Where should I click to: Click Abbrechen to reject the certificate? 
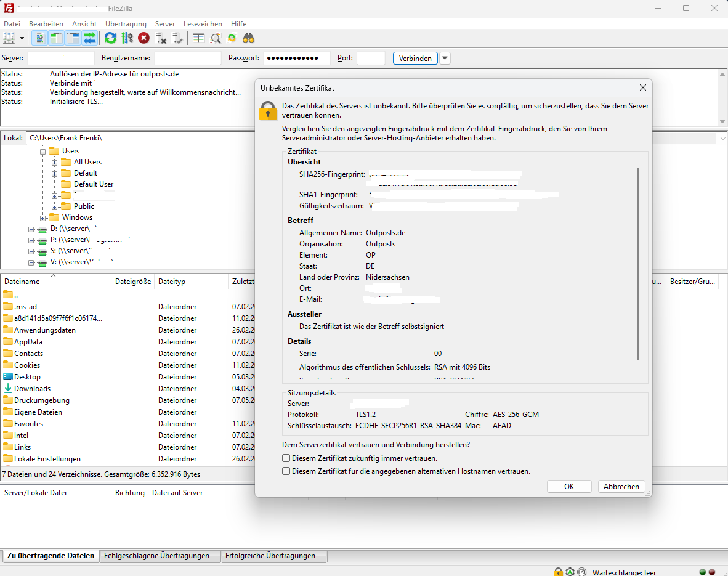pyautogui.click(x=621, y=486)
